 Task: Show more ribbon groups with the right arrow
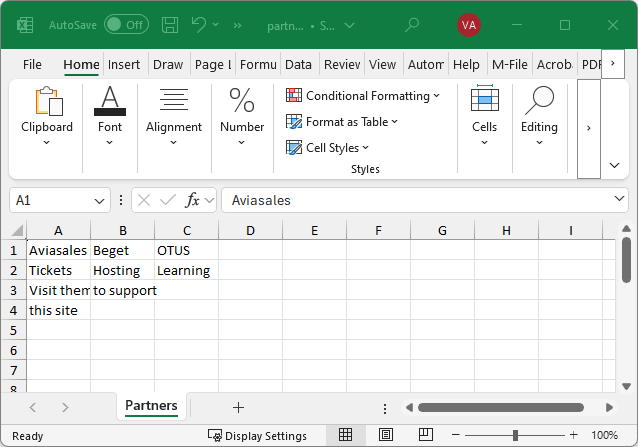(x=589, y=129)
